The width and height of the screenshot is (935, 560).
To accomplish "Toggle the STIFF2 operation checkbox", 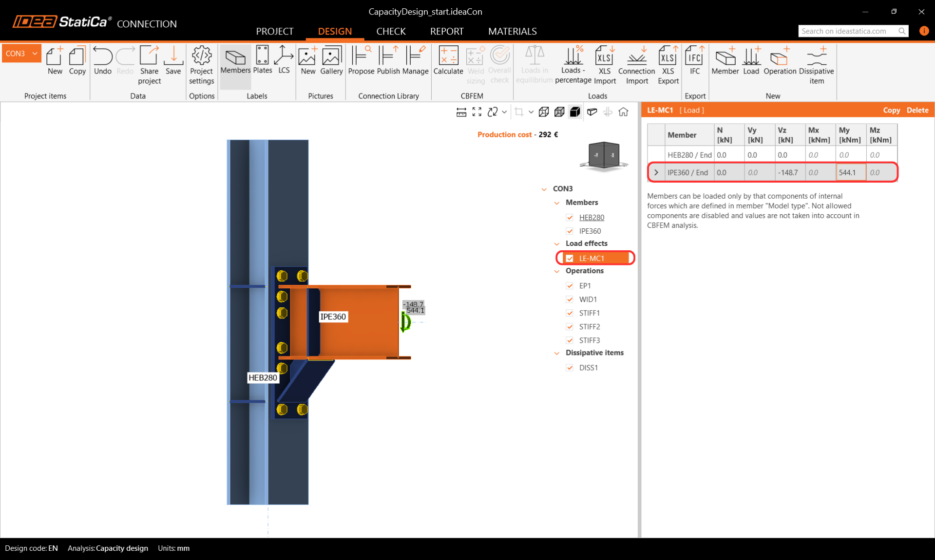I will (x=570, y=326).
